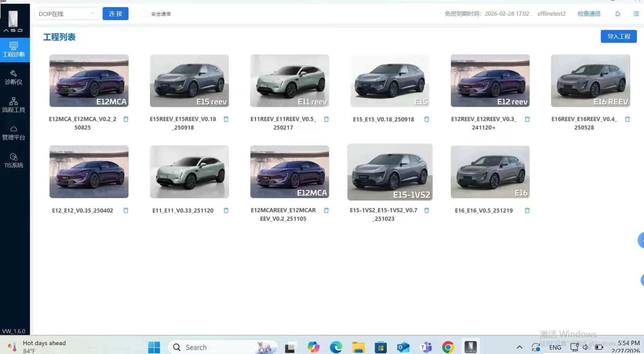Select the 工程诊断 sidebar tab
The image size is (644, 354).
click(14, 49)
